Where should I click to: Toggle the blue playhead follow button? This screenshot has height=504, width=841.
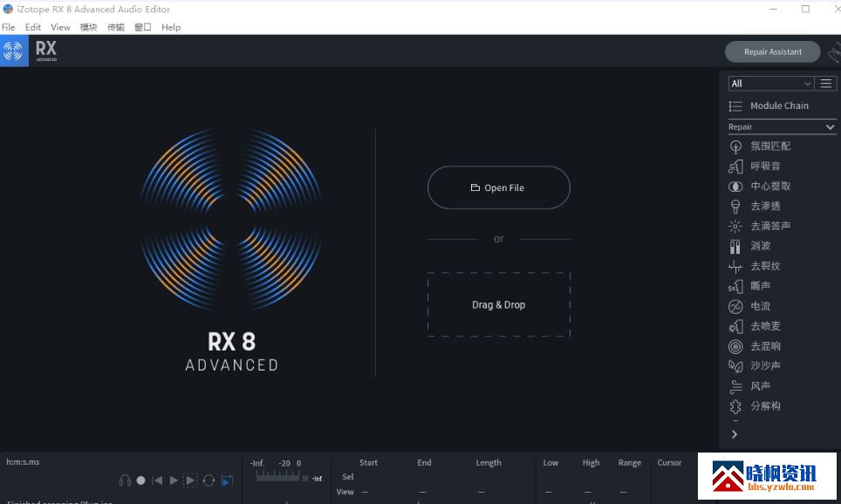pos(228,480)
